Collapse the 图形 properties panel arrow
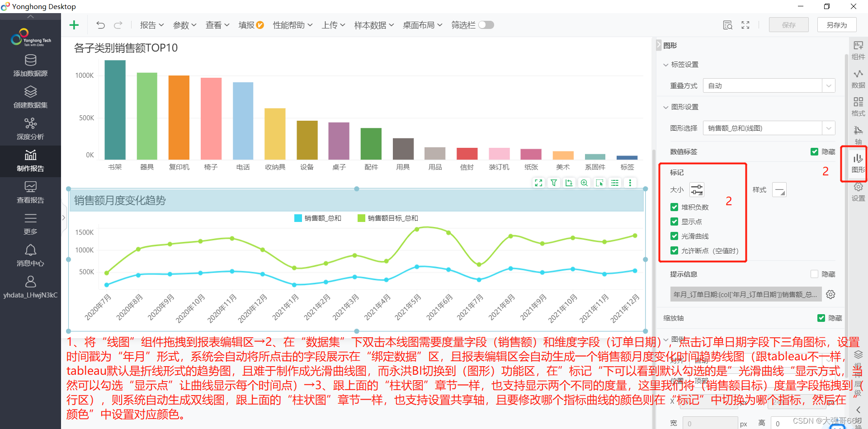 [659, 45]
